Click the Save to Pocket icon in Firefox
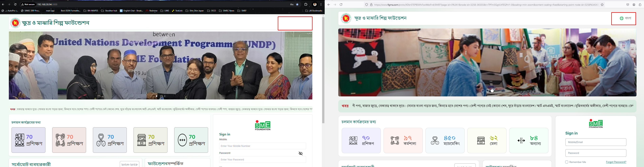The image size is (644, 167). tap(628, 5)
